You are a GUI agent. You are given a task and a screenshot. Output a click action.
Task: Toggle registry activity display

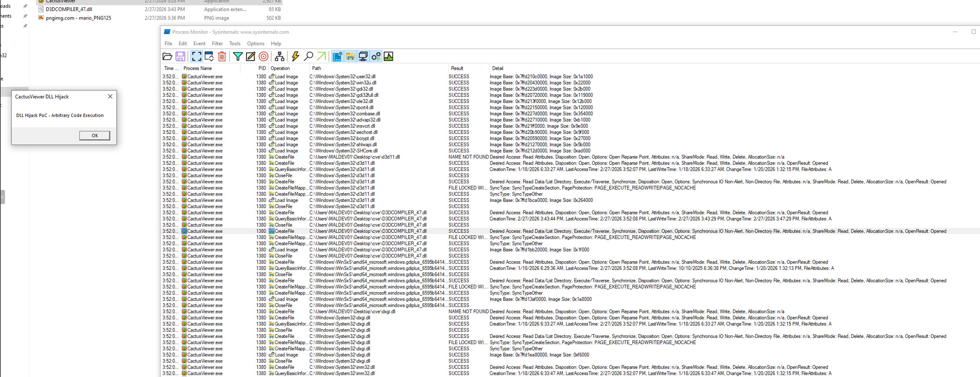(x=337, y=56)
